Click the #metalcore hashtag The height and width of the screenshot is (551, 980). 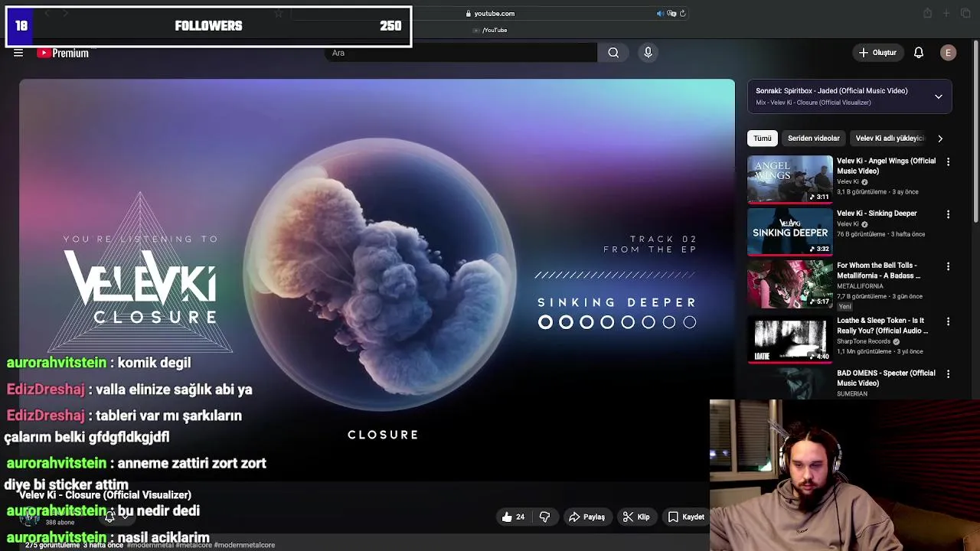tap(192, 545)
